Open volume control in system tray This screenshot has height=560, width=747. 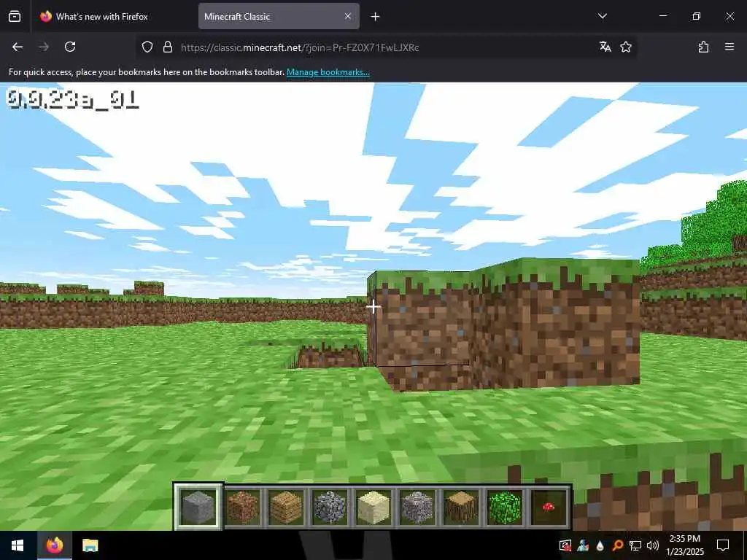pos(653,545)
